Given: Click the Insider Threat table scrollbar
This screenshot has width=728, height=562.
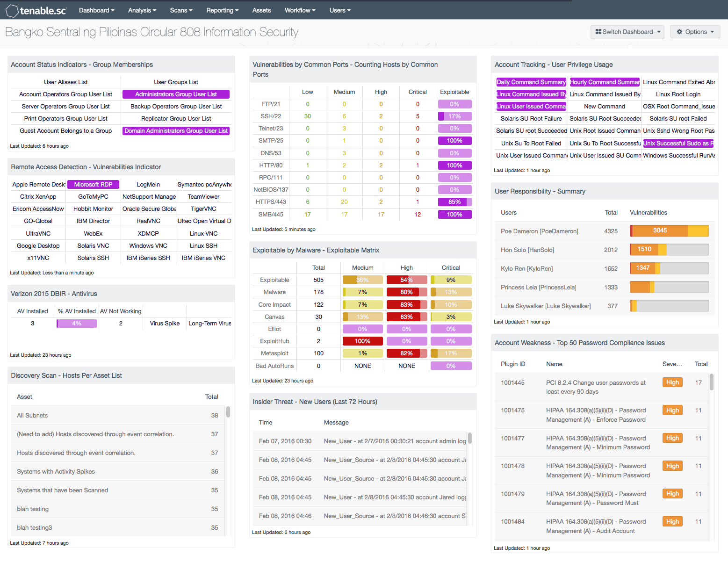Looking at the screenshot, I should (470, 438).
